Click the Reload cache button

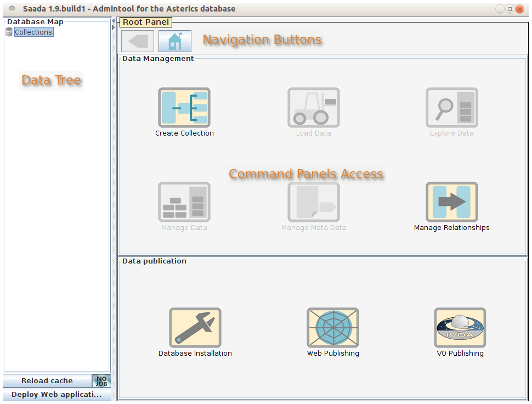tap(47, 380)
